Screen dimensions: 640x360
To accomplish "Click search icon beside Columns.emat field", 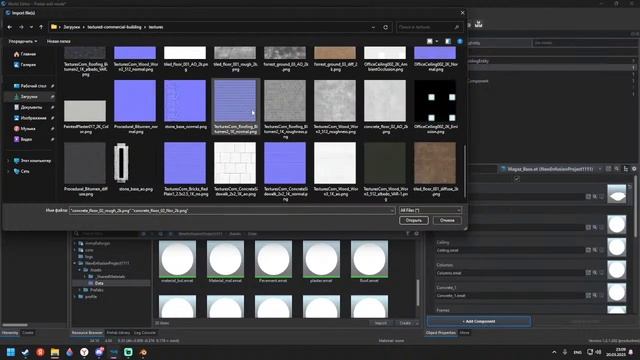I will pyautogui.click(x=595, y=273).
